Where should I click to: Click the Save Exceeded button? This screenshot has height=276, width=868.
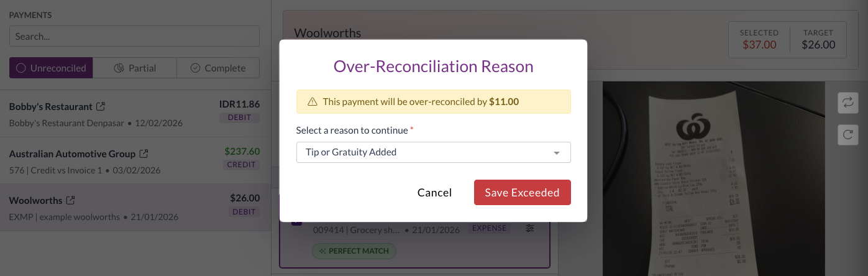(x=522, y=193)
